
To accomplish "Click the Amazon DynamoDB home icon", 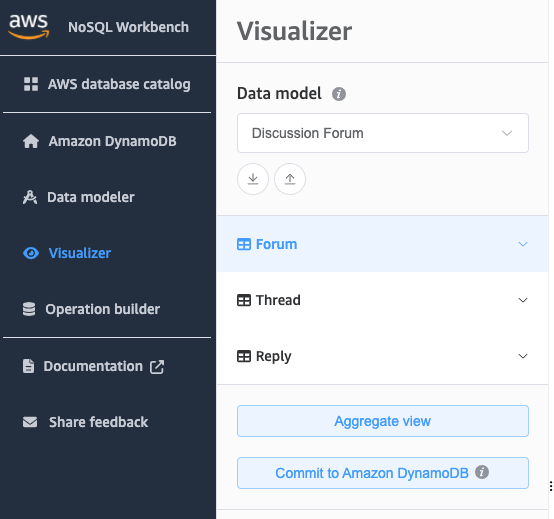I will 31,141.
